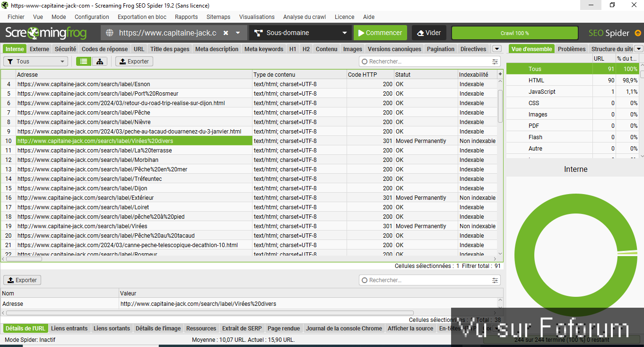Sort by Code HTTP column header

click(x=370, y=74)
